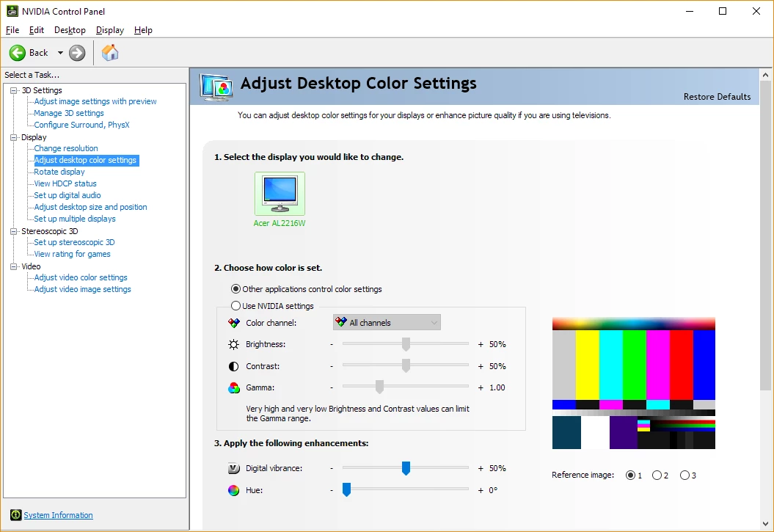Screen dimensions: 774x532
Task: Click the NVIDIA logo in title bar
Action: pos(12,11)
